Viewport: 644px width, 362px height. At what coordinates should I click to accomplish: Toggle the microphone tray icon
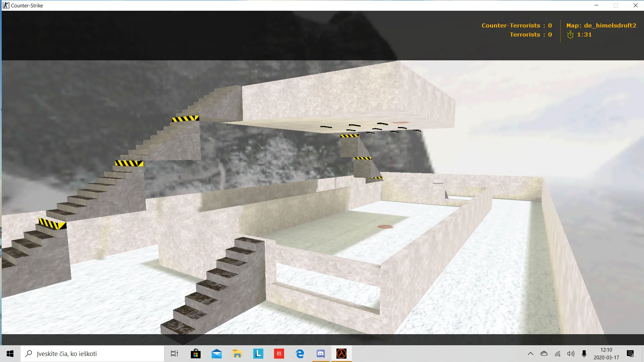(584, 354)
